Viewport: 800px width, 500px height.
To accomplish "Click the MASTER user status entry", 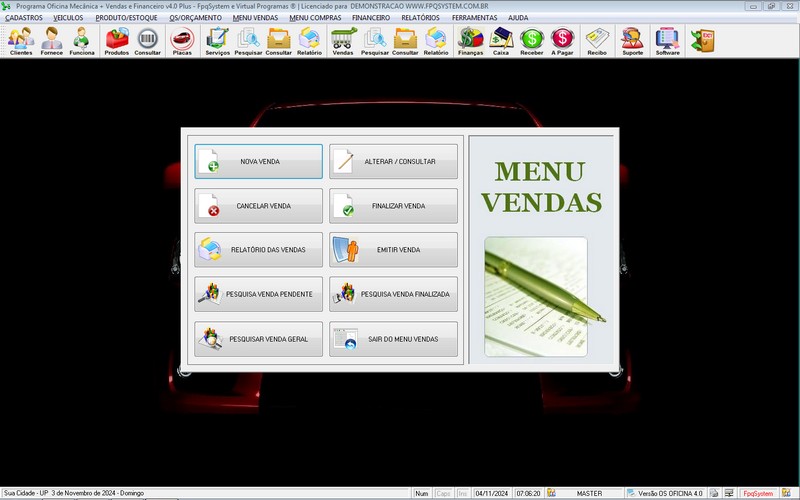I will 589,493.
